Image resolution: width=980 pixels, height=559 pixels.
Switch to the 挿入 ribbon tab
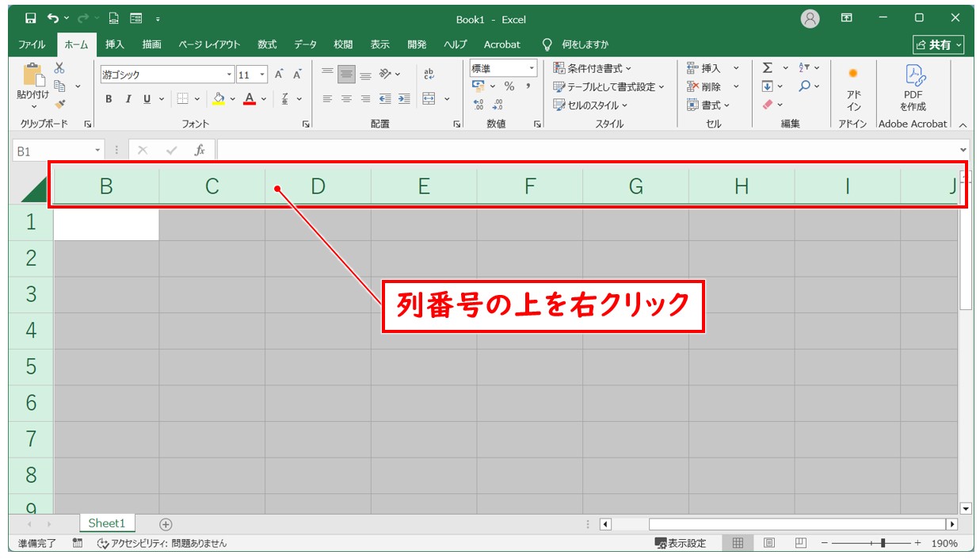[x=115, y=44]
